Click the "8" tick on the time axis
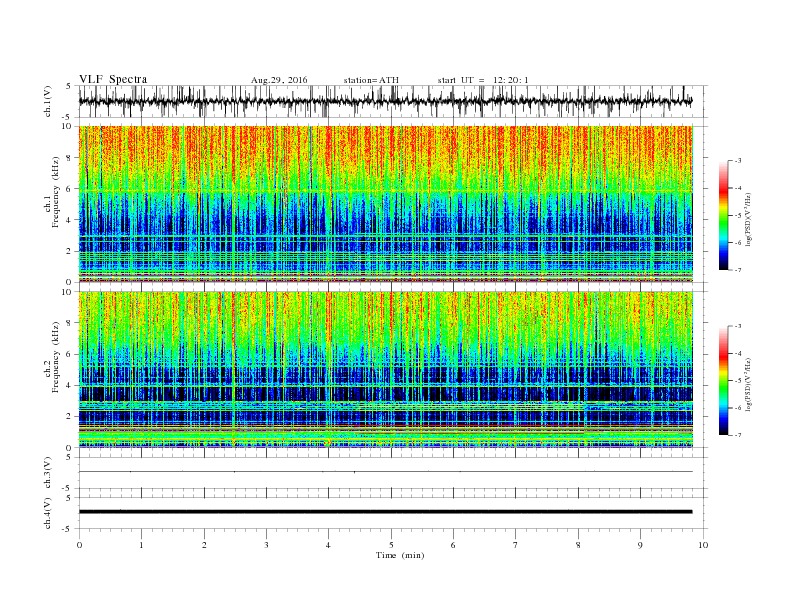This screenshot has width=792, height=612. (578, 545)
